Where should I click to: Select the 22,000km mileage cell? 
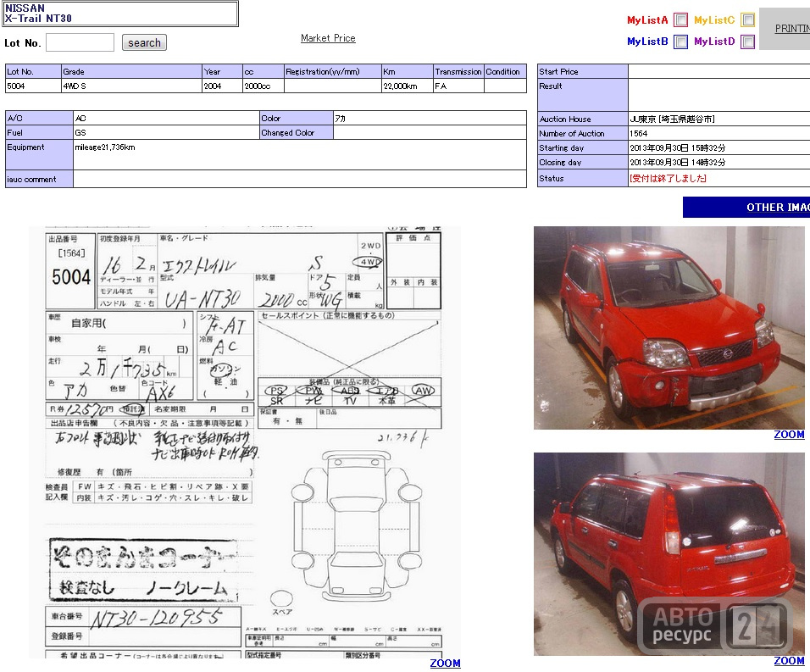pos(407,86)
